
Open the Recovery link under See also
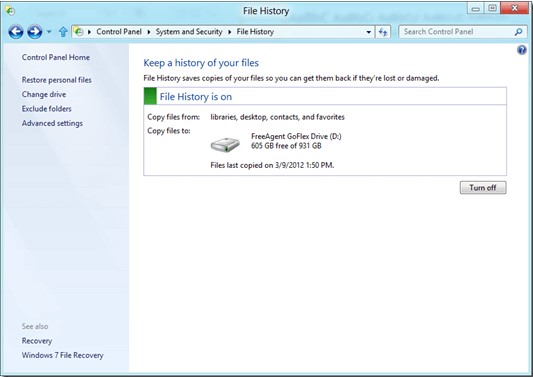(37, 341)
